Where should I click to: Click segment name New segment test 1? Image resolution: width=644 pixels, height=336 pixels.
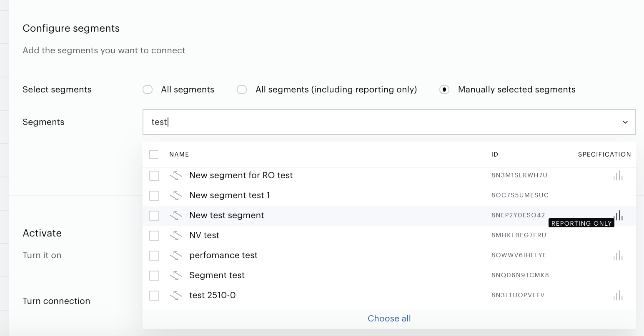pyautogui.click(x=230, y=196)
